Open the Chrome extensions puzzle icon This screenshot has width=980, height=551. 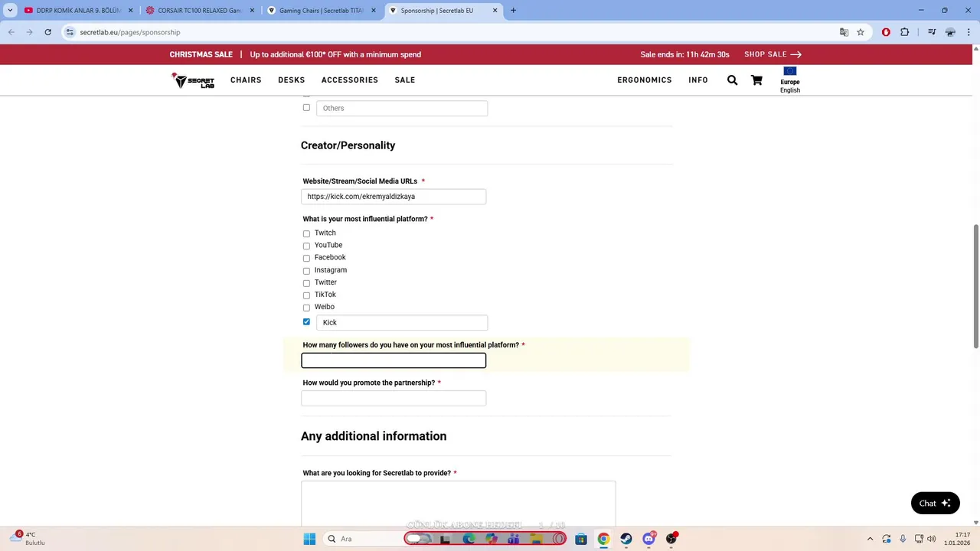(x=905, y=32)
